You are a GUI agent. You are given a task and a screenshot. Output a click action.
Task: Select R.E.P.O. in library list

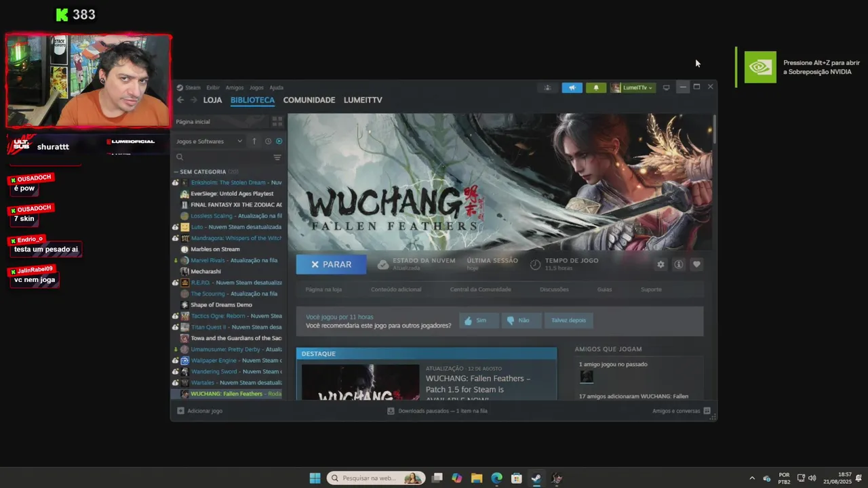pos(228,282)
